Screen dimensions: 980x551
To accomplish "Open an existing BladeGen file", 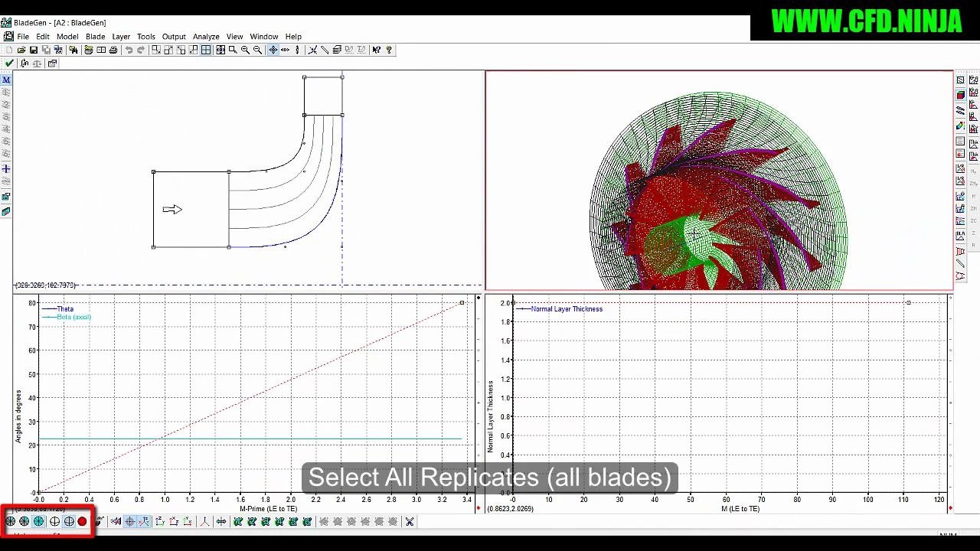I will point(21,50).
